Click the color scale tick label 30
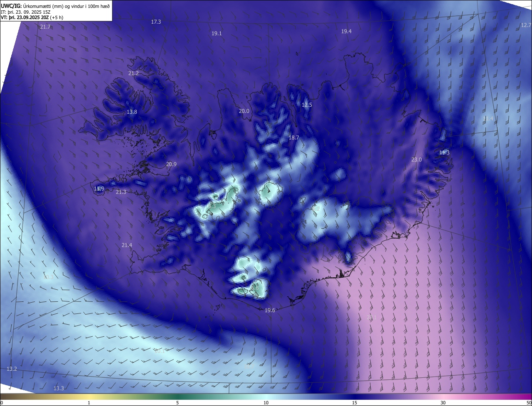532x406 pixels. pos(443,403)
